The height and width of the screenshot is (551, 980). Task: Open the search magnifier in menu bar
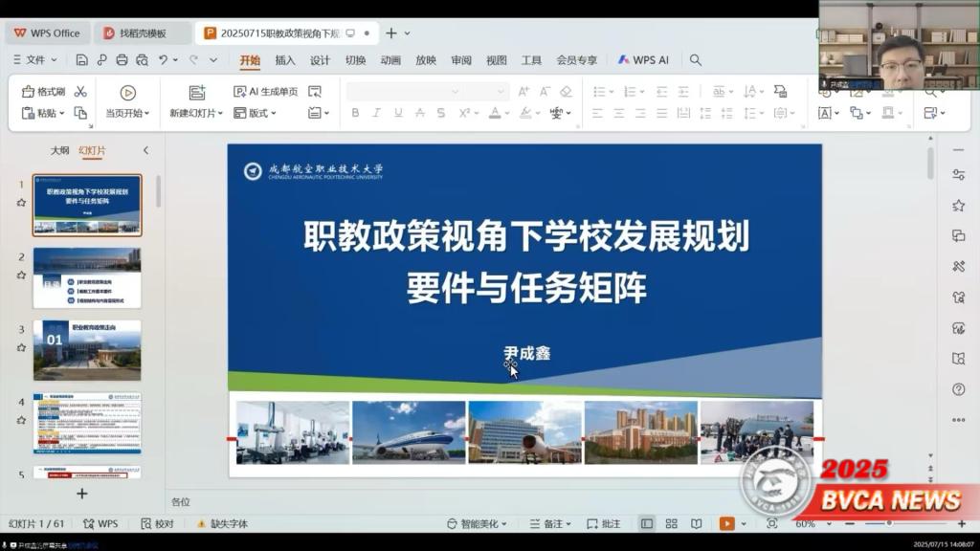click(x=696, y=60)
